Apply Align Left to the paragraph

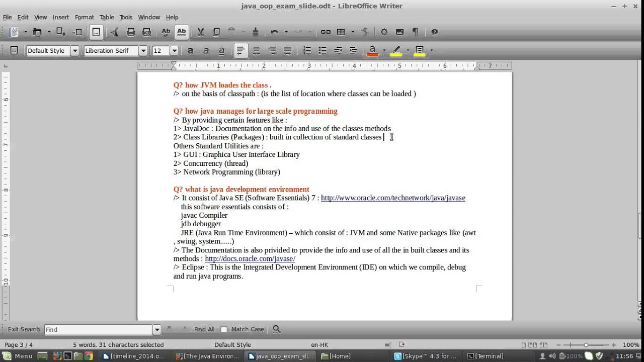(240, 50)
